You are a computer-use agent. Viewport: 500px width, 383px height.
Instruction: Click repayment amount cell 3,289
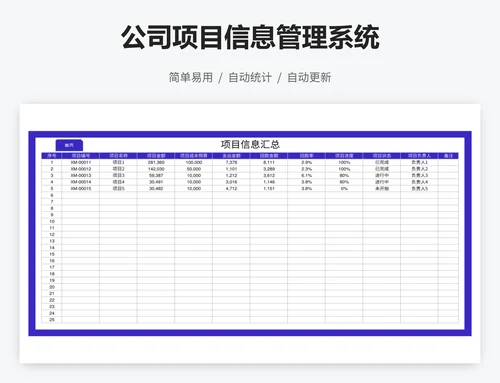point(269,169)
